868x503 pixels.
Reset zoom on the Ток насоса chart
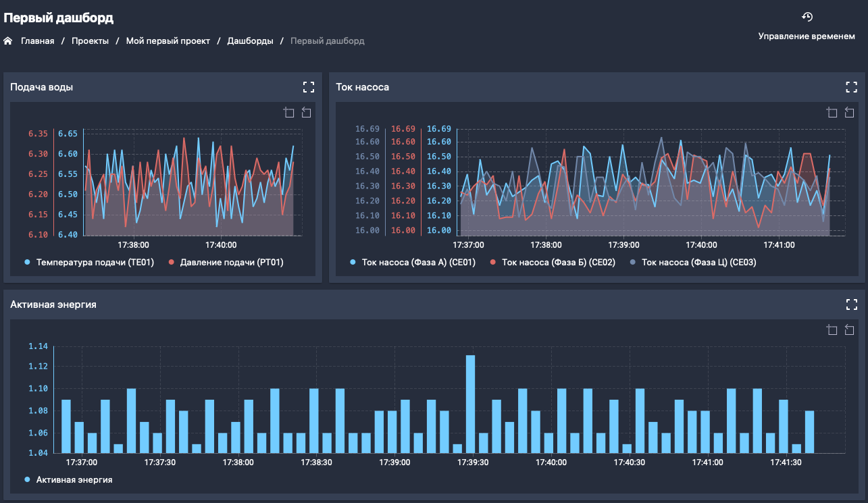849,113
